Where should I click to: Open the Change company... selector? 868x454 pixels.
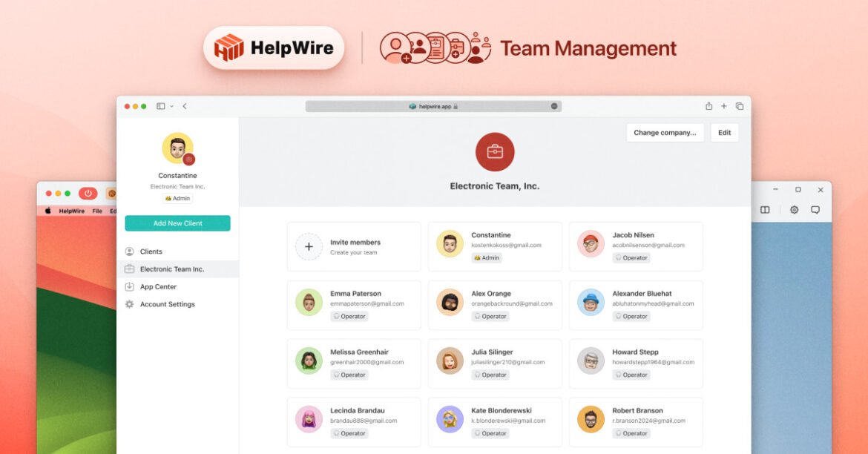[x=665, y=133]
